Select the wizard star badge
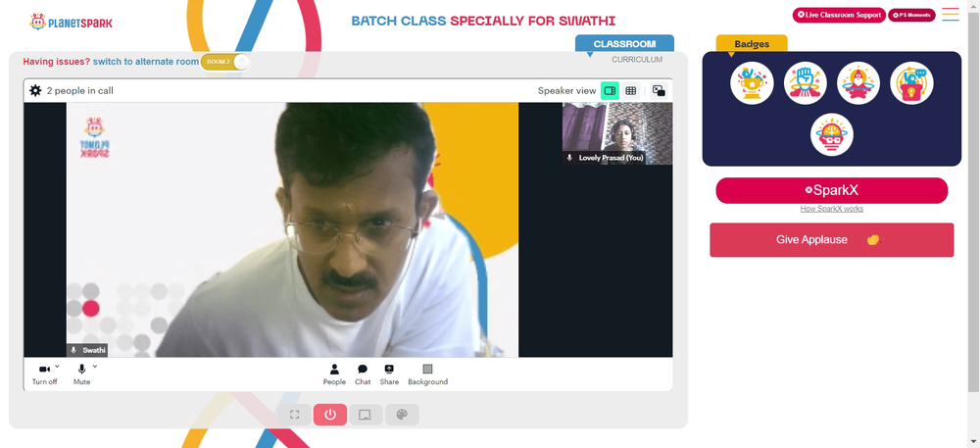This screenshot has width=980, height=448. coord(858,83)
